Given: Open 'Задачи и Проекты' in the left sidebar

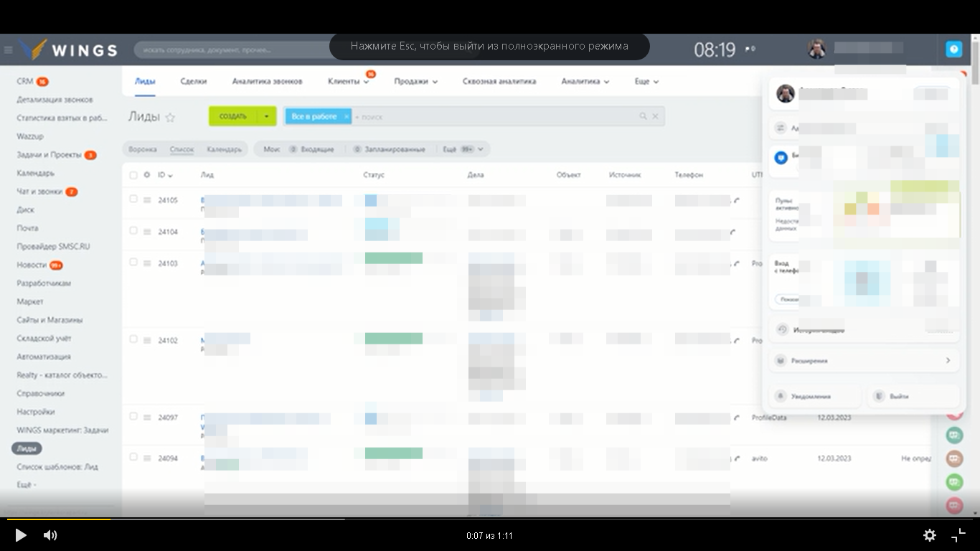Looking at the screenshot, I should tap(50, 155).
